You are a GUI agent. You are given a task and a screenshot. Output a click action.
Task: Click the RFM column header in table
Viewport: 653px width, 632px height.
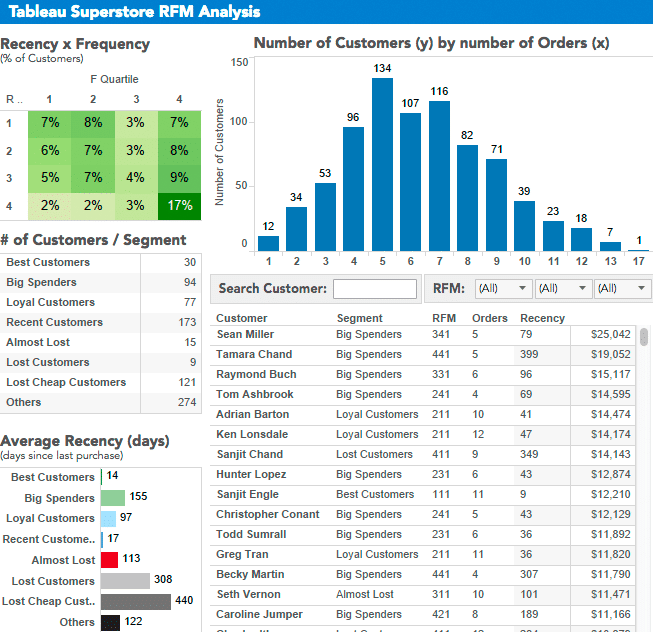444,318
